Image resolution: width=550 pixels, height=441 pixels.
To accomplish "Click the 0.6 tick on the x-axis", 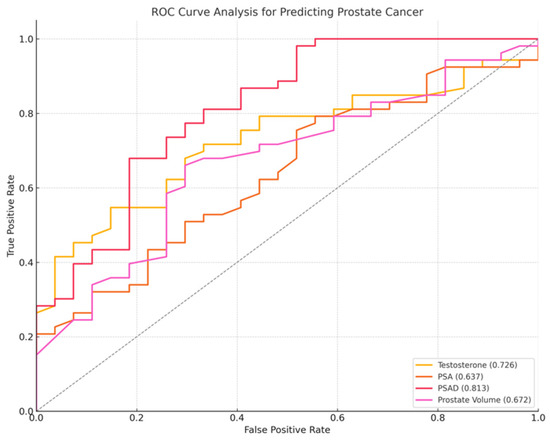I will click(337, 418).
